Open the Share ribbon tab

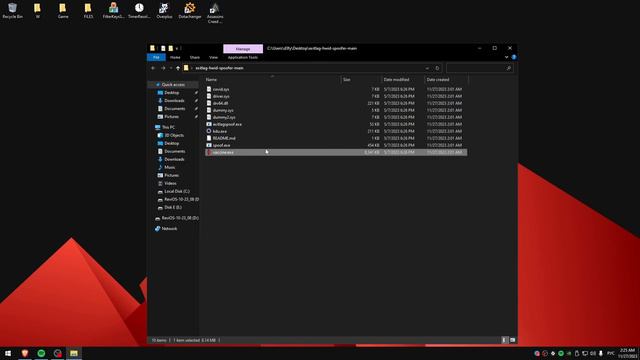[x=195, y=58]
